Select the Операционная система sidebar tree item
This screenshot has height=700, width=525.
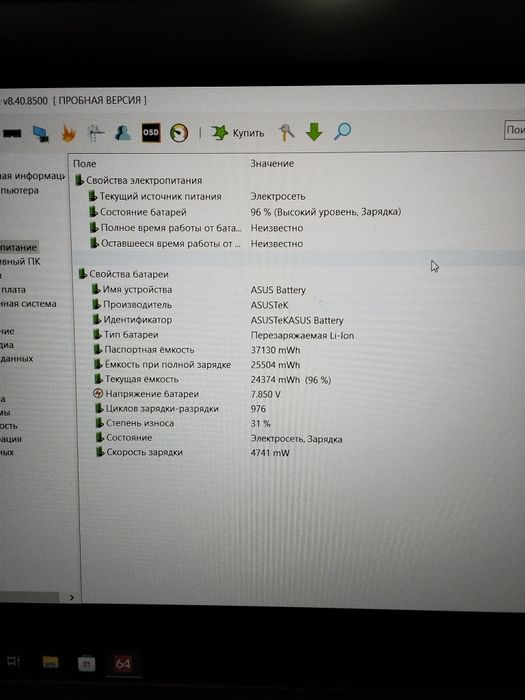(x=28, y=304)
